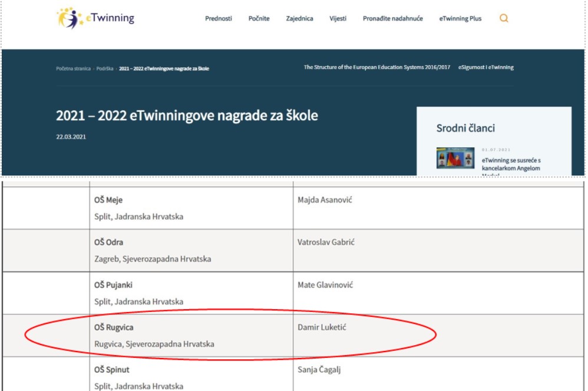Select the name 'Damir Luketić'
This screenshot has width=588, height=391.
pyautogui.click(x=322, y=327)
